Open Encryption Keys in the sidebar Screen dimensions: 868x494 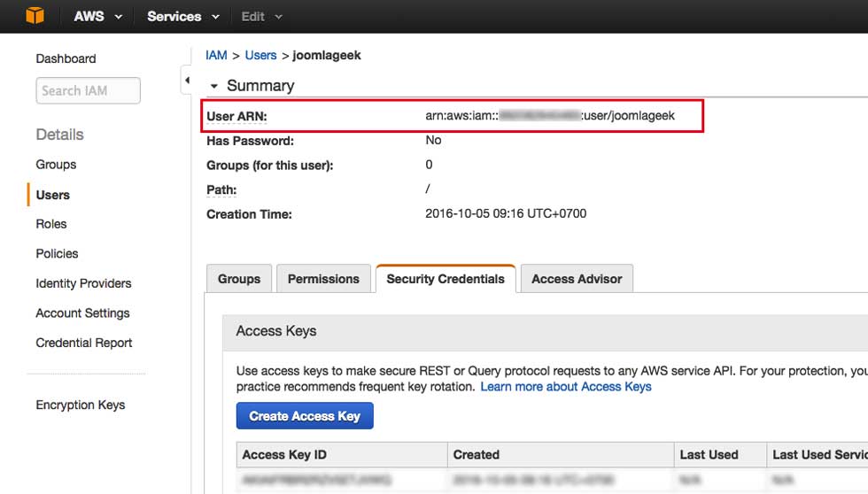click(x=81, y=405)
